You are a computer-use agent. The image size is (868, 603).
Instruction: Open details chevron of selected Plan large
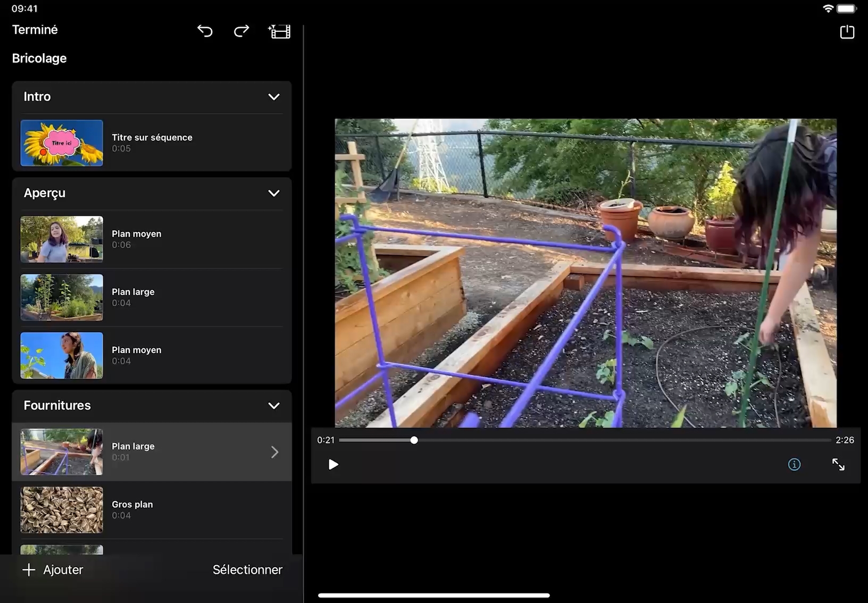(275, 452)
